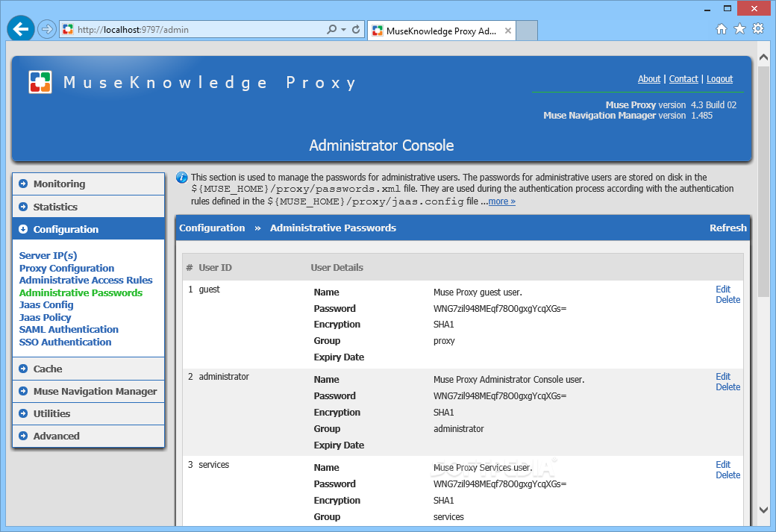The image size is (776, 532).
Task: Click 'Muse Proxy Services user.' value
Action: click(x=483, y=468)
